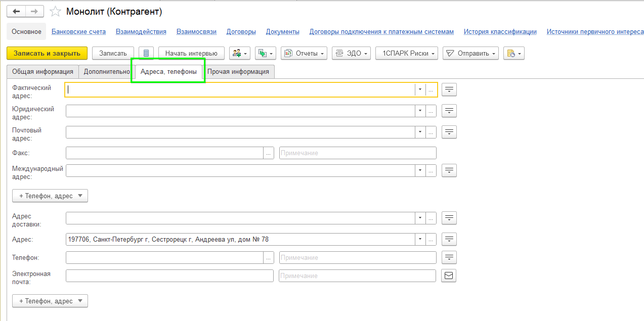Open the 1СПАРК Риски dropdown
This screenshot has height=321, width=644.
[x=407, y=53]
